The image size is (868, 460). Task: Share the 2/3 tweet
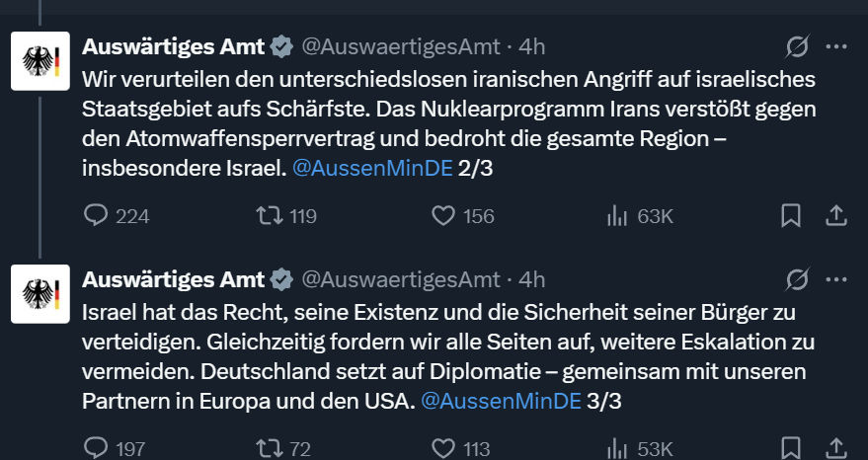point(836,215)
